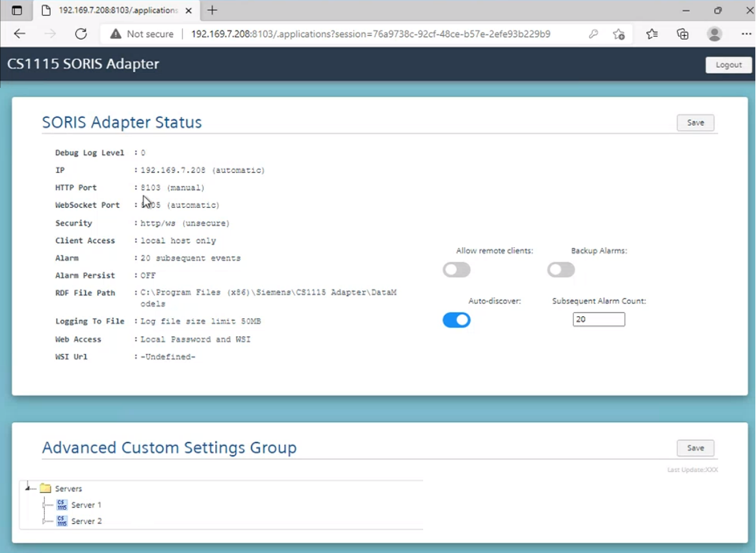Image resolution: width=756 pixels, height=553 pixels.
Task: Open browser settings via ellipsis menu
Action: (x=746, y=34)
